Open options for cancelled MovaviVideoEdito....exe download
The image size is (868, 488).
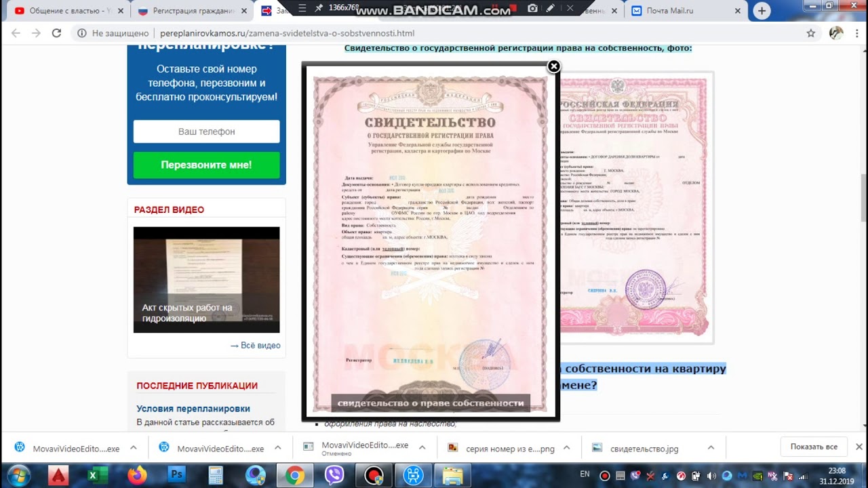[x=422, y=448]
